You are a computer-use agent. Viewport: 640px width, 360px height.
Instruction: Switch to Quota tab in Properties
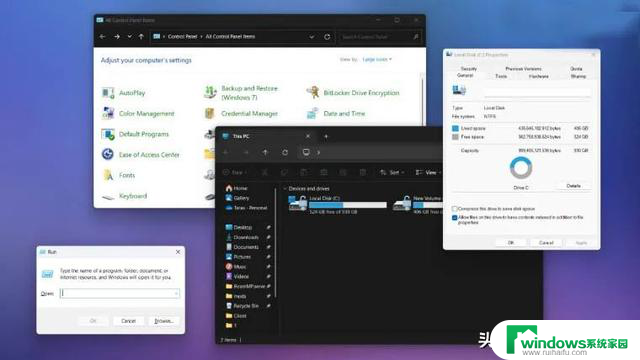click(576, 69)
